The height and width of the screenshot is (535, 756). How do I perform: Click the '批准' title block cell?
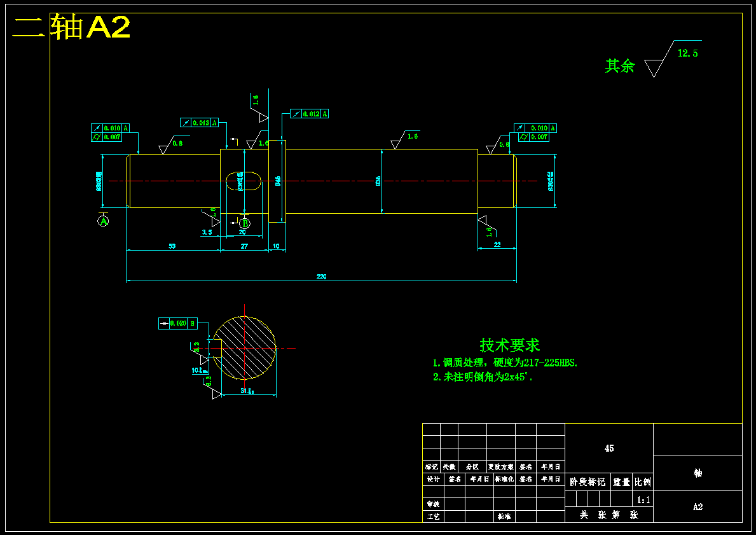pos(504,517)
